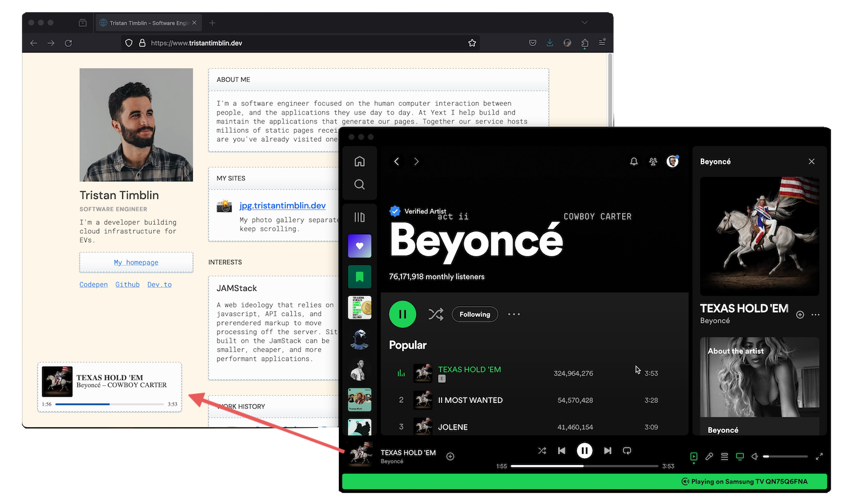This screenshot has height=504, width=853.
Task: Click the padlock site info icon
Action: tap(143, 43)
